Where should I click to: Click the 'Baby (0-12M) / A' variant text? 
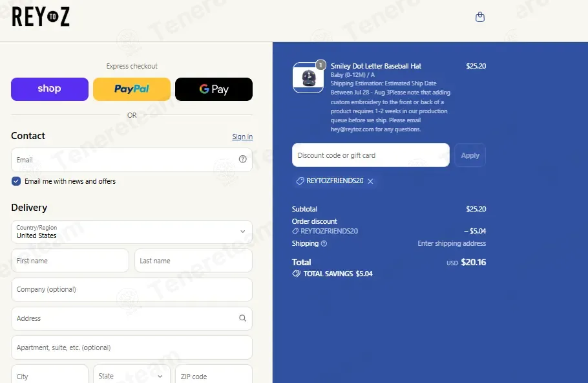point(353,74)
